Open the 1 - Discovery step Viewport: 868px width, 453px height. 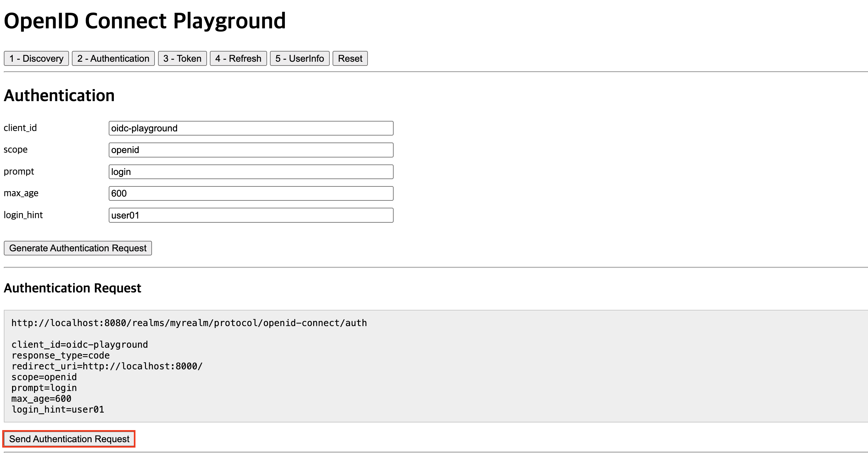pyautogui.click(x=36, y=58)
